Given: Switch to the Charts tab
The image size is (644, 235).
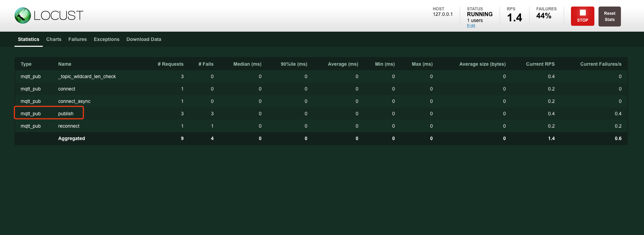Looking at the screenshot, I should point(54,39).
